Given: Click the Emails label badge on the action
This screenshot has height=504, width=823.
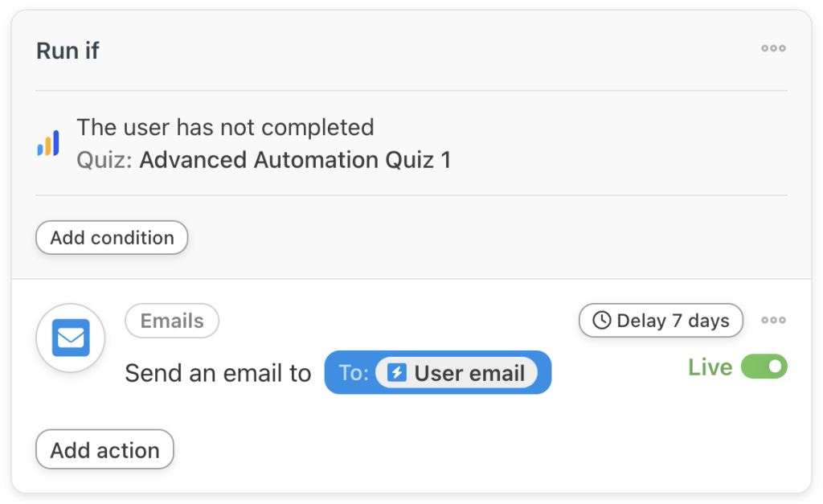Looking at the screenshot, I should point(171,320).
